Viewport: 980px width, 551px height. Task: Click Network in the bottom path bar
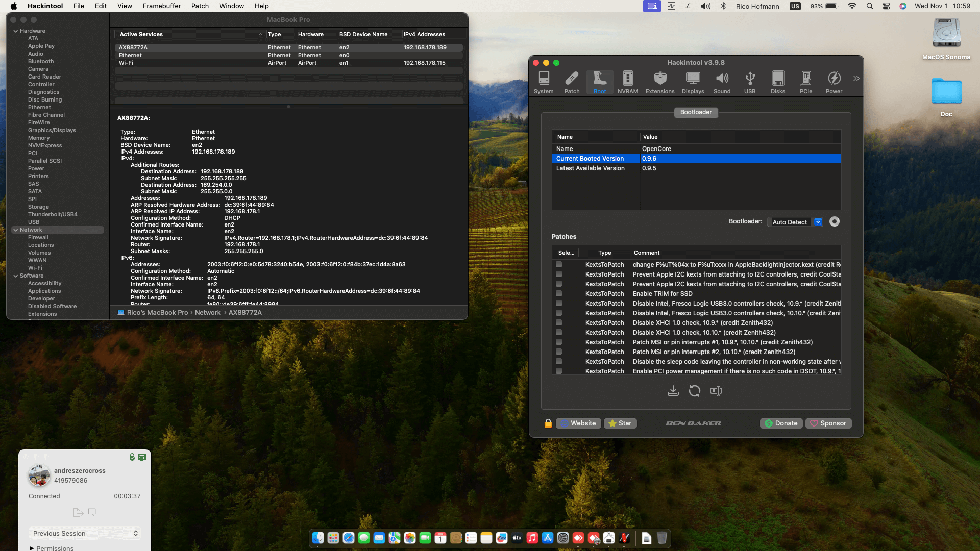pos(208,312)
